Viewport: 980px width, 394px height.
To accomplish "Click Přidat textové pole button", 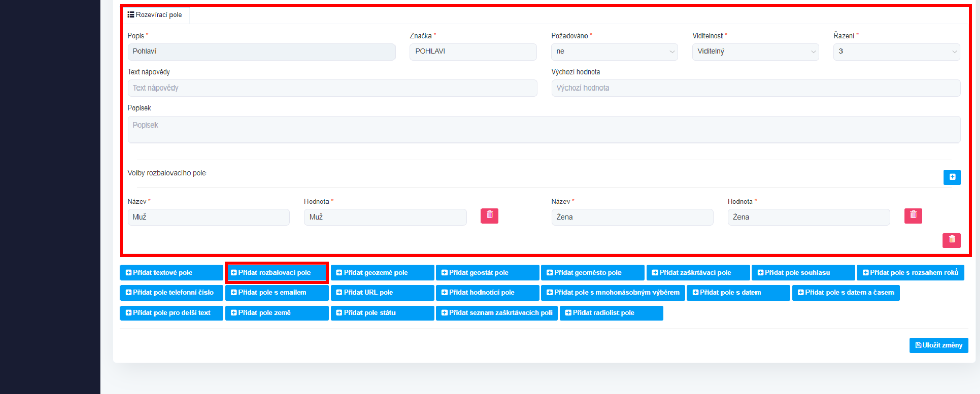I will pos(171,273).
